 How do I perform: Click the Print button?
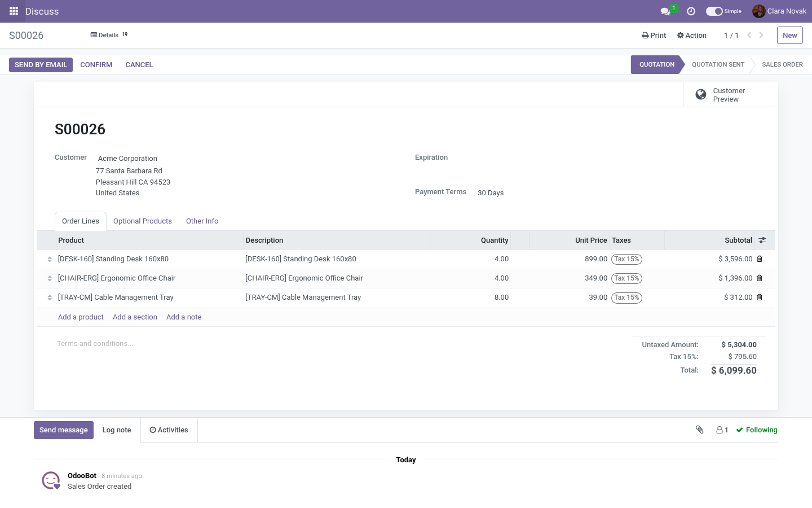[x=654, y=35]
